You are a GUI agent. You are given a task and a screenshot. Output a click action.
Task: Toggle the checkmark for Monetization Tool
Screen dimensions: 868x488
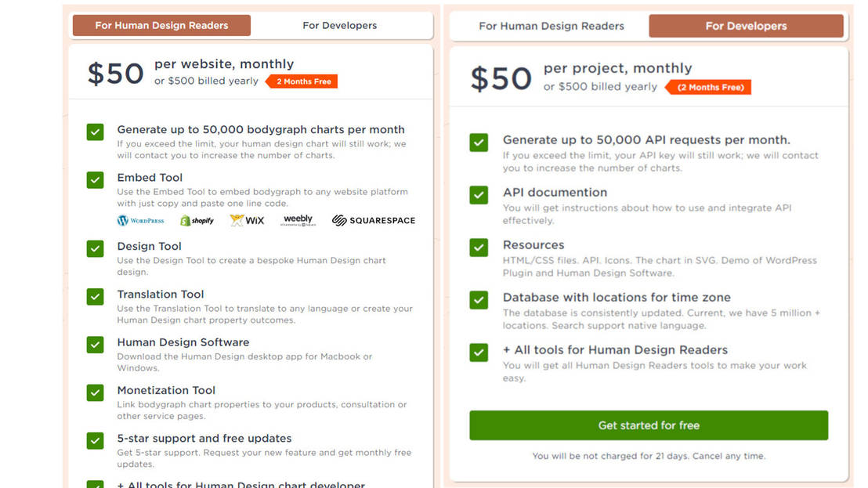[x=95, y=390]
